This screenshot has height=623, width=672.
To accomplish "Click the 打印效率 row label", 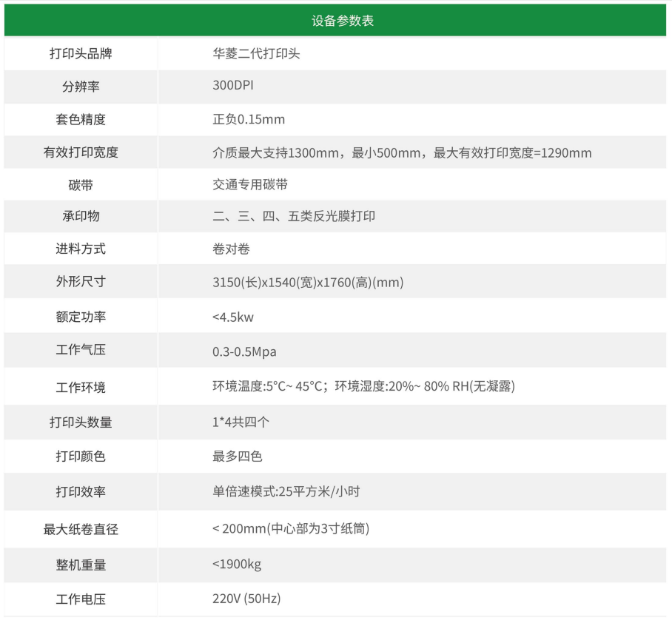I will (81, 491).
